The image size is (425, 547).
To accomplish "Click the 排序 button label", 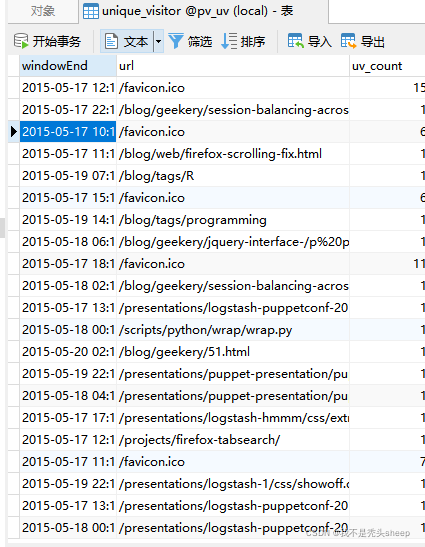I will (x=253, y=42).
